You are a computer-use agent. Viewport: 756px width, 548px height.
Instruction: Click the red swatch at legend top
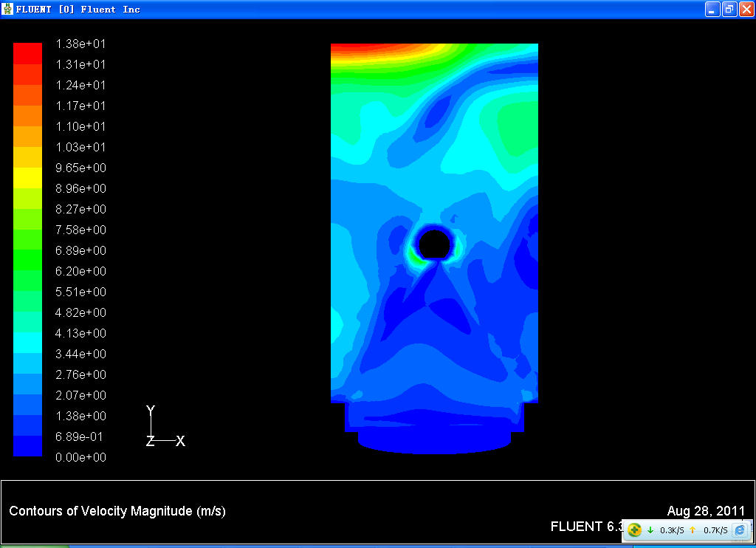coord(27,53)
